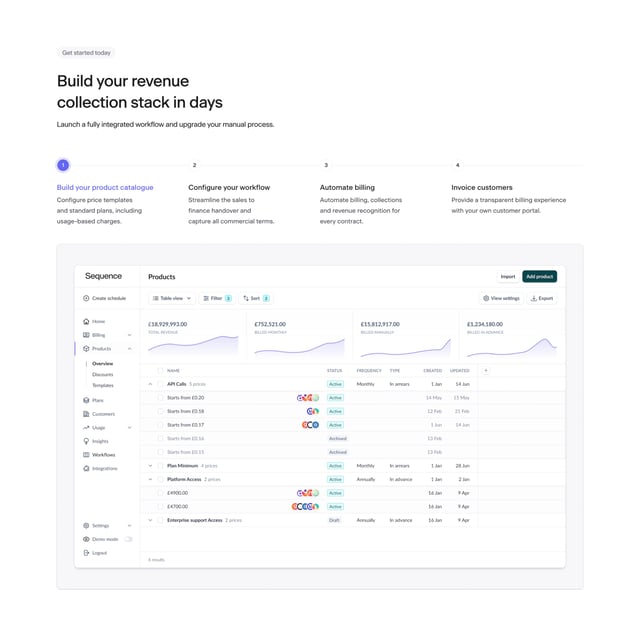The height and width of the screenshot is (621, 640).
Task: Check the Plan Minimum row checkbox
Action: [x=160, y=466]
